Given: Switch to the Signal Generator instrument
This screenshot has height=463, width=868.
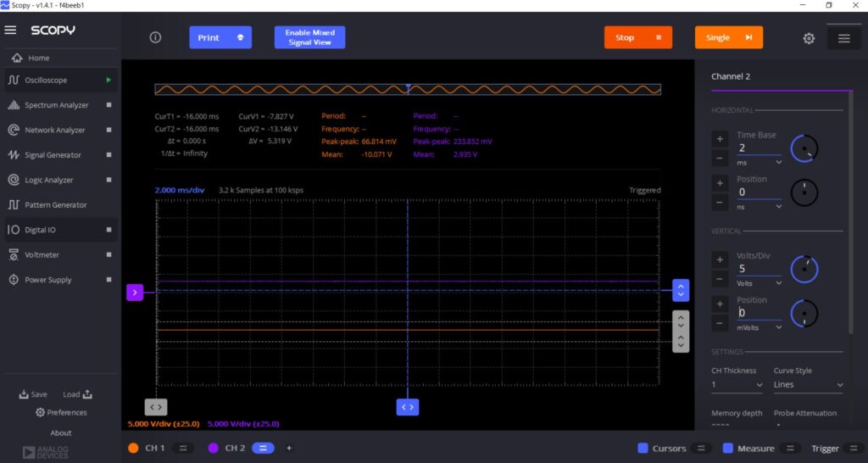Looking at the screenshot, I should click(53, 155).
